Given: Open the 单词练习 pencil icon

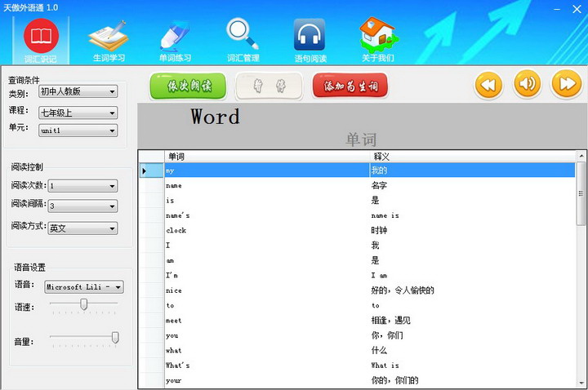Looking at the screenshot, I should (176, 35).
